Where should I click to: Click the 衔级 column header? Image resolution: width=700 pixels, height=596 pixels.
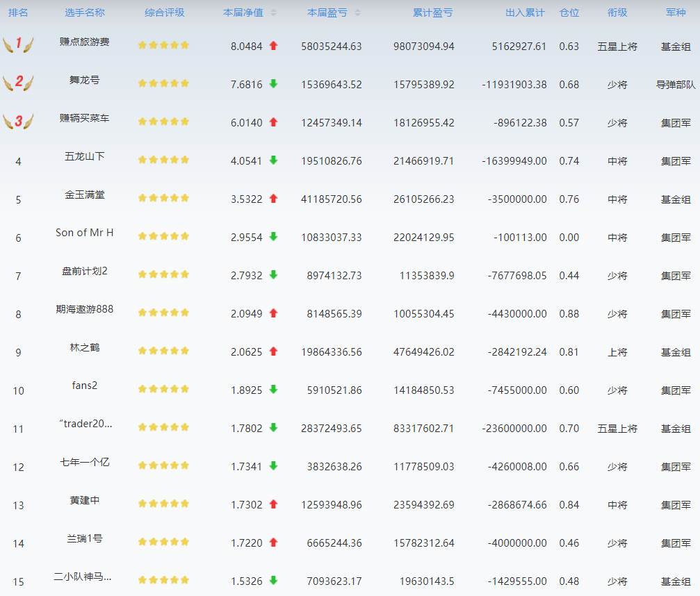click(617, 13)
